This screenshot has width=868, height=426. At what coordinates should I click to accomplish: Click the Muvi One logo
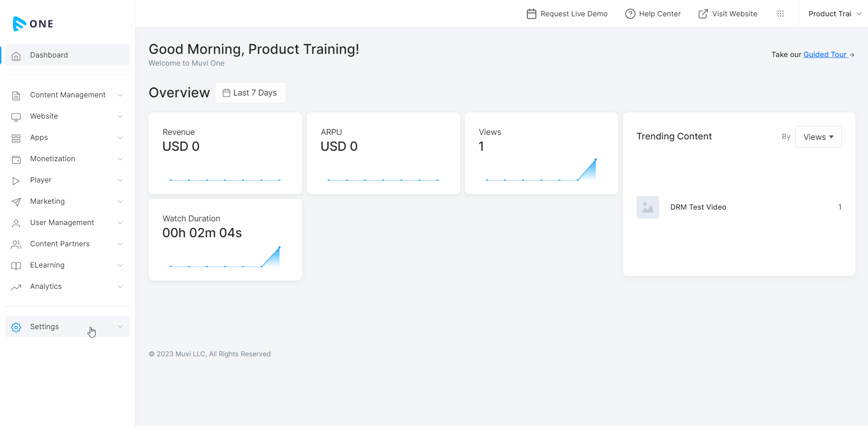(33, 24)
